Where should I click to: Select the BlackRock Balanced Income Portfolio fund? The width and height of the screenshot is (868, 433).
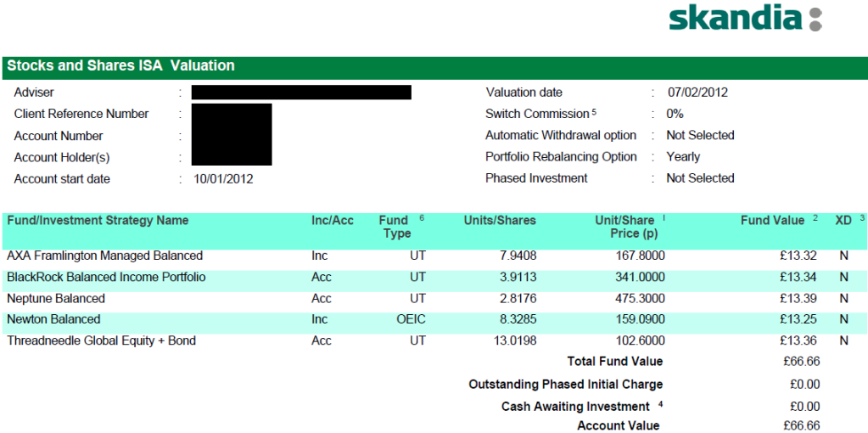(106, 277)
